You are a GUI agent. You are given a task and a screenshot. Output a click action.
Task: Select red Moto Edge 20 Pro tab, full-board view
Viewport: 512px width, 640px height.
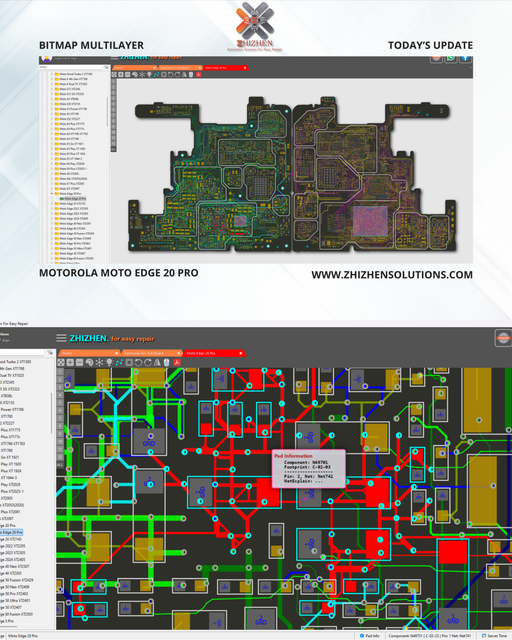[x=224, y=68]
